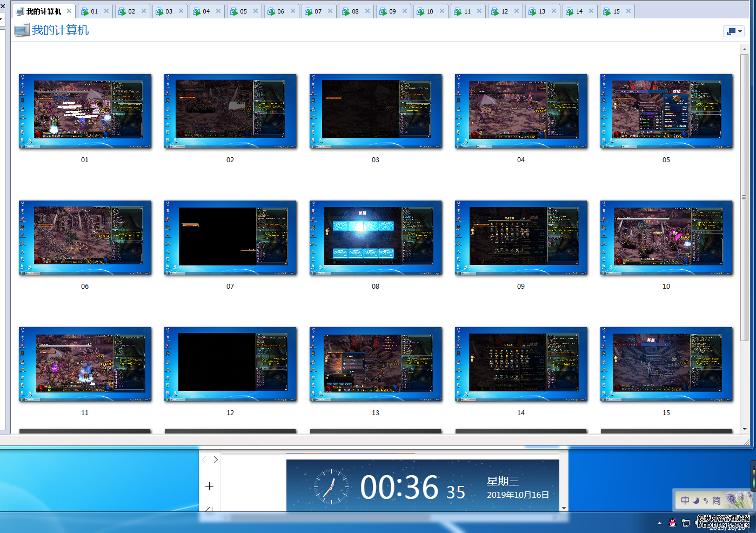756x533 pixels.
Task: Click the left chevron above the plus button
Action: [204, 459]
